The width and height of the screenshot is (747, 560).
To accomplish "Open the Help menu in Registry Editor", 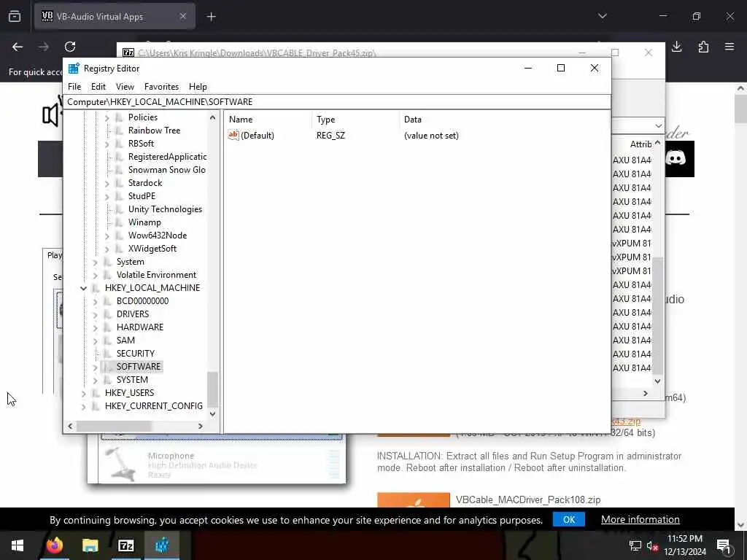I will point(198,87).
